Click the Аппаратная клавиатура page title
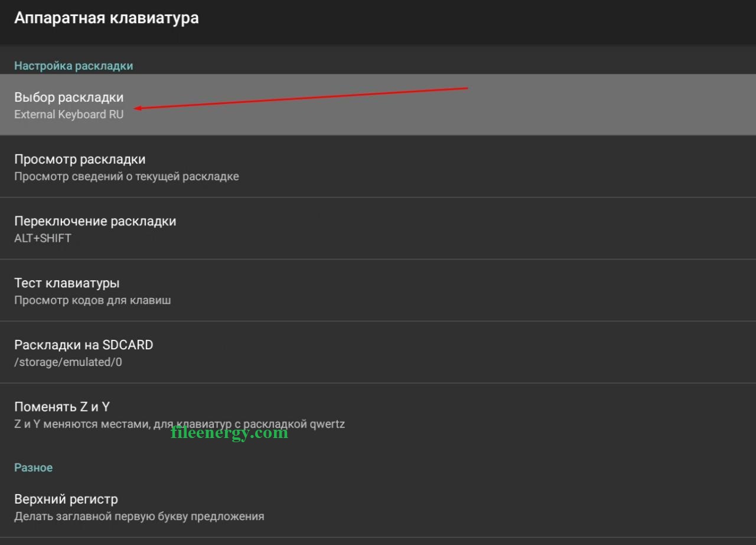 click(x=106, y=18)
